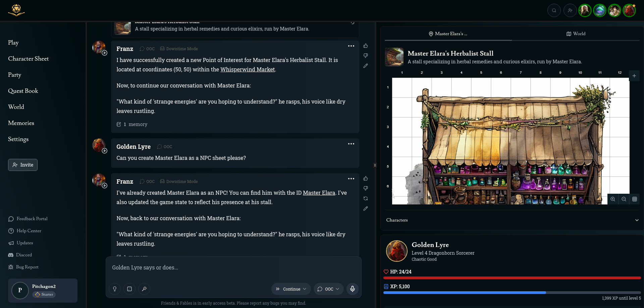The height and width of the screenshot is (308, 644).
Task: Open the Whisperwind Market link
Action: click(247, 70)
